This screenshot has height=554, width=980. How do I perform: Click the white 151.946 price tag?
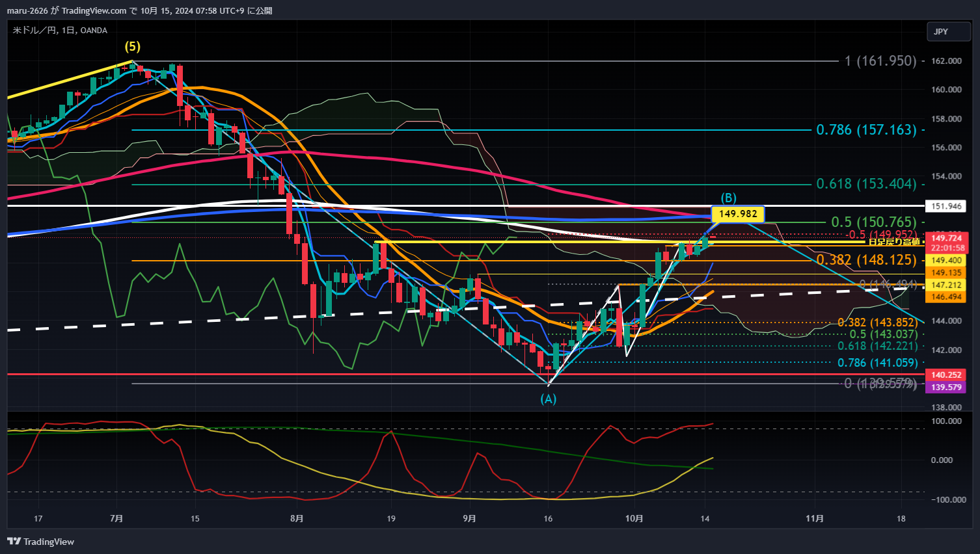(946, 206)
